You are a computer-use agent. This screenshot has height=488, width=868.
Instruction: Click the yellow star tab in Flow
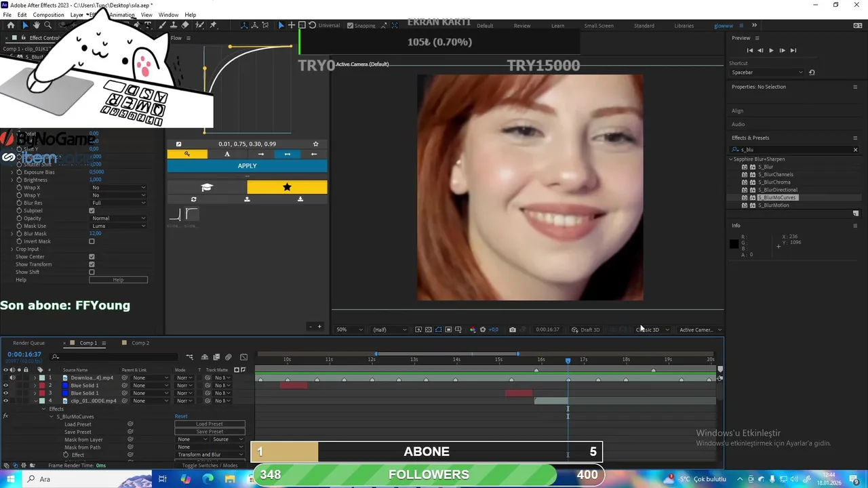[x=287, y=187]
